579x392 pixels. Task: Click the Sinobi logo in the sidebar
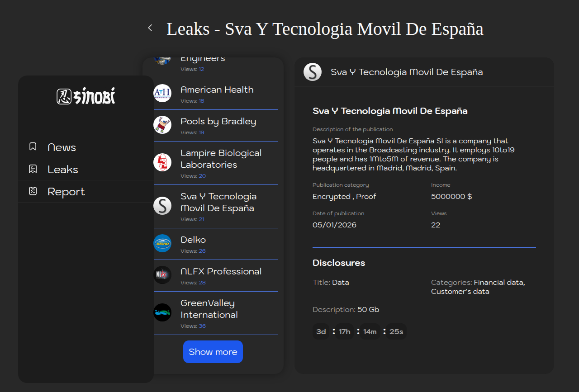[86, 96]
